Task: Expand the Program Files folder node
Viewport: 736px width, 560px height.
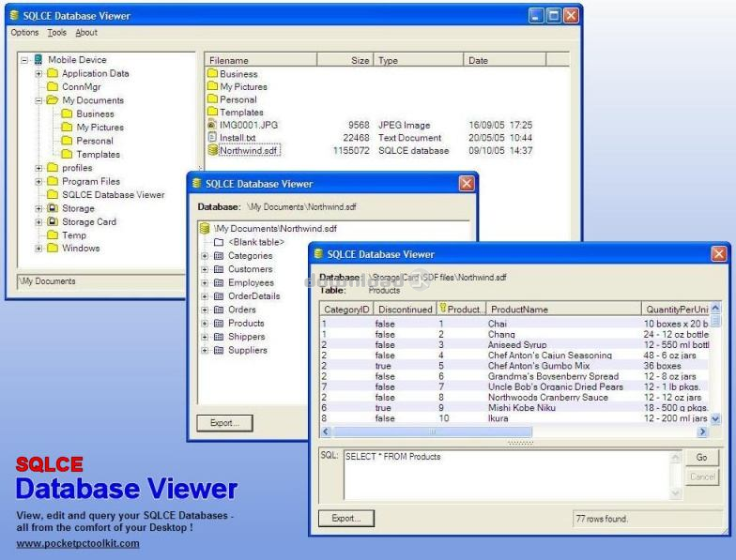Action: tap(39, 182)
